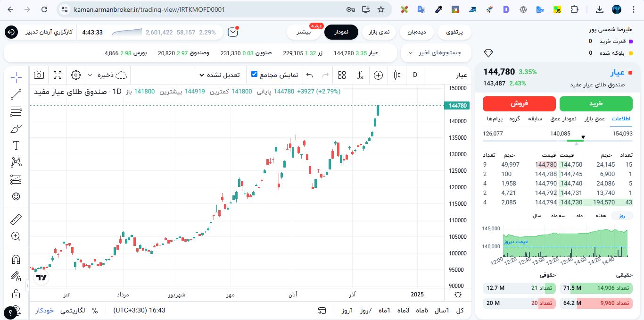Open the indicators fx icon
Screen dimensions: 644x320
point(360,75)
